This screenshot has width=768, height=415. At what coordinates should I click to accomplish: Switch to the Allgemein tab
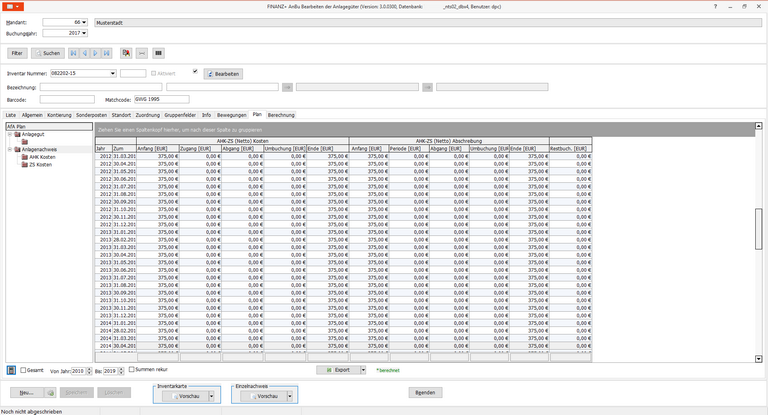click(x=32, y=115)
